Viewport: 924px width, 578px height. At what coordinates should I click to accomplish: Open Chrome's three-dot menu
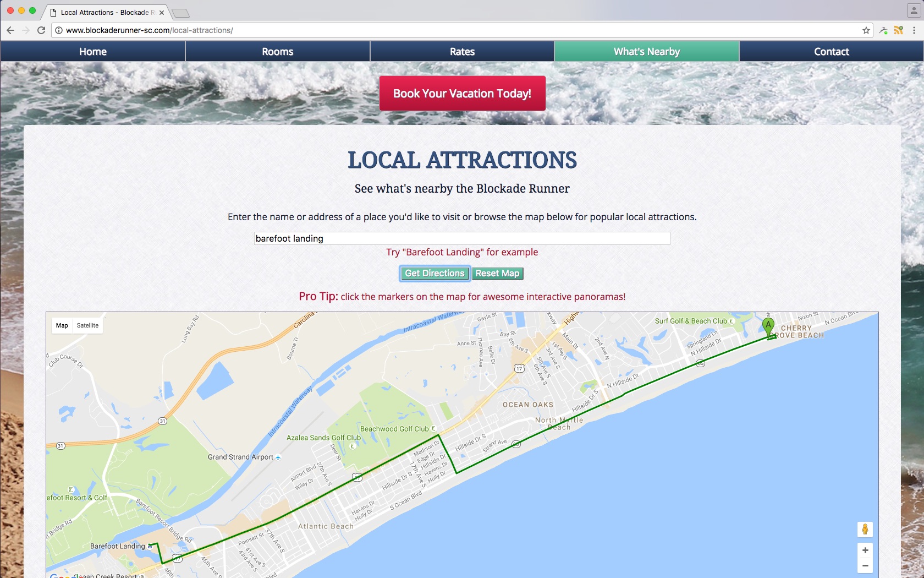click(914, 30)
